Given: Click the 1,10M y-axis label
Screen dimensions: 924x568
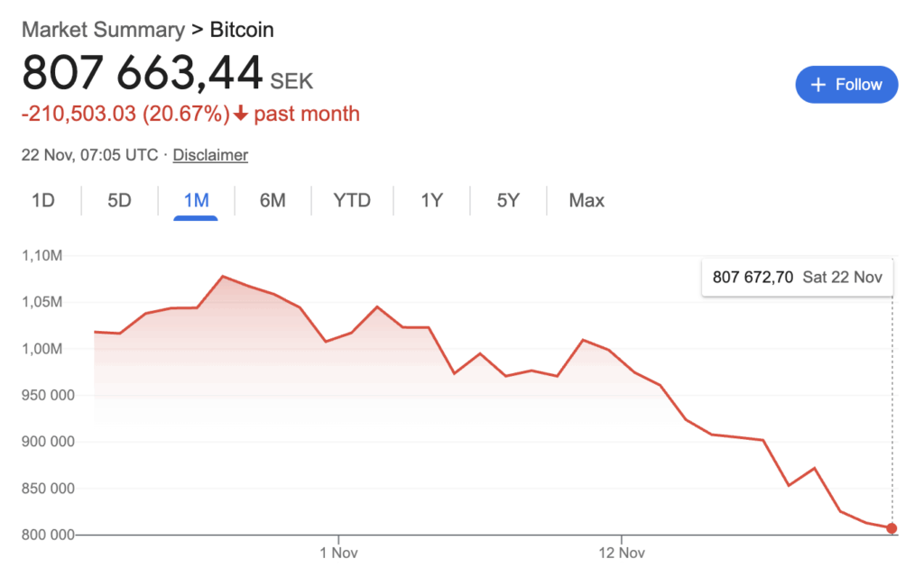Looking at the screenshot, I should [42, 256].
